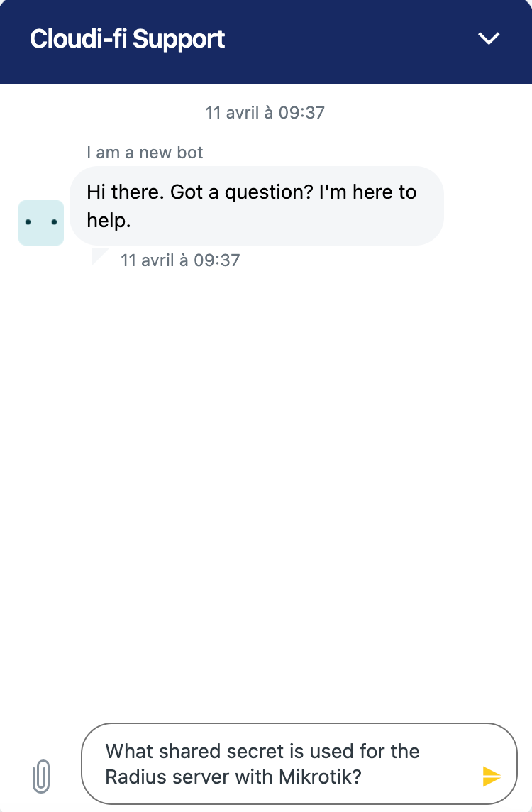Screen dimensions: 532x812
Task: Click "Hi there." in the greeting bubble
Action: coord(125,192)
